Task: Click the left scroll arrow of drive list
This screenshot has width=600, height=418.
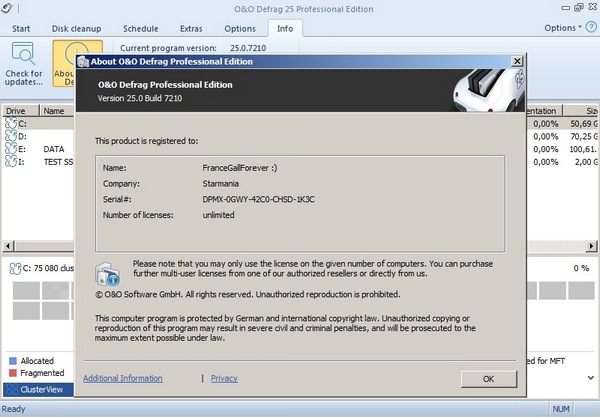Action: (9, 246)
